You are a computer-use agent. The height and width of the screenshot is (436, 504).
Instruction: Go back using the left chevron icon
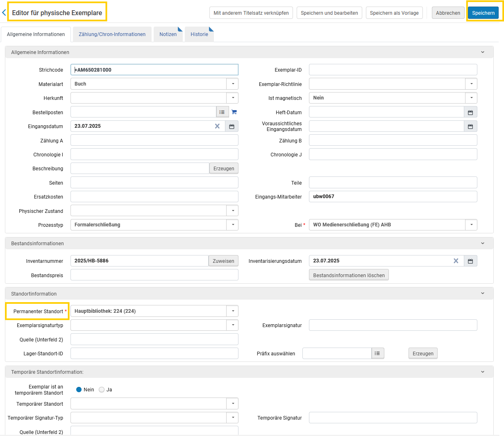(4, 13)
